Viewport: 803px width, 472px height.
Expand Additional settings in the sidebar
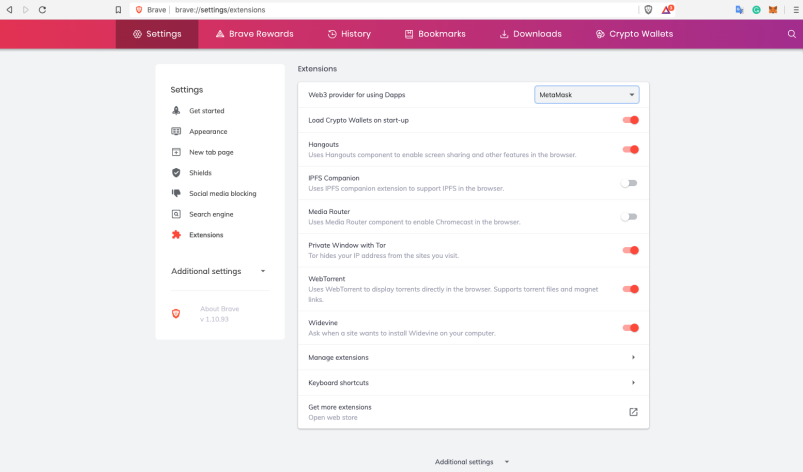coord(219,271)
